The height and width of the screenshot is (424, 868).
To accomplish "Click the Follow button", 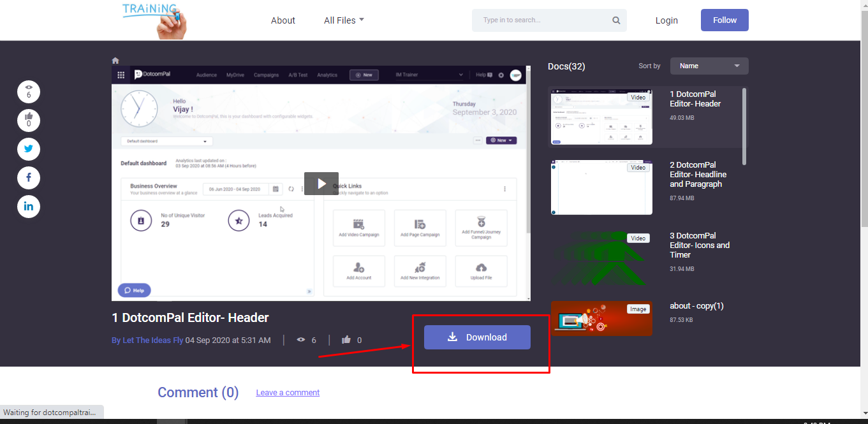I will pos(725,20).
